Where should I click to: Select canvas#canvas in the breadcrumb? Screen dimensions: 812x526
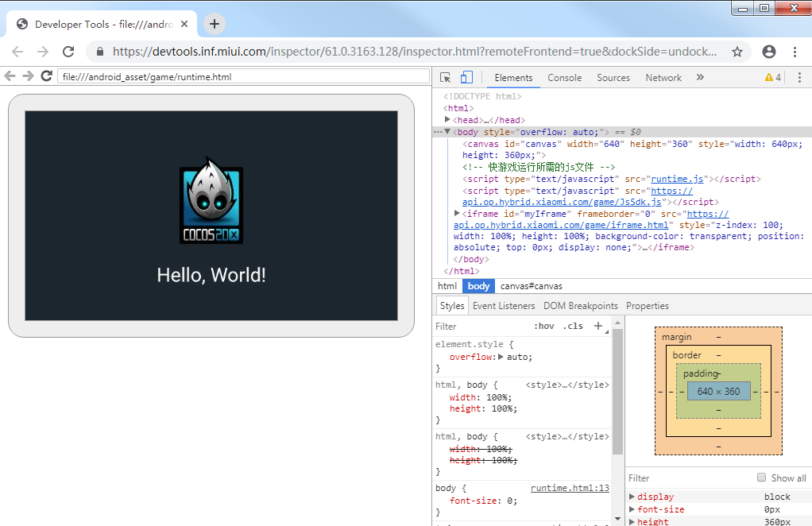pos(532,286)
